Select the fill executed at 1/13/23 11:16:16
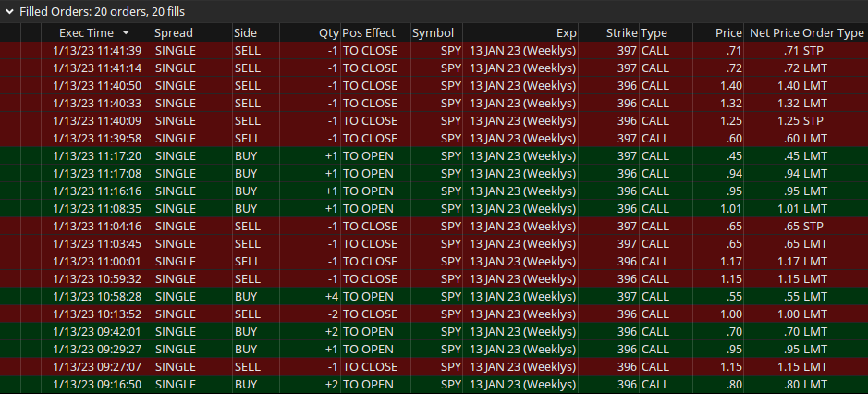 434,191
